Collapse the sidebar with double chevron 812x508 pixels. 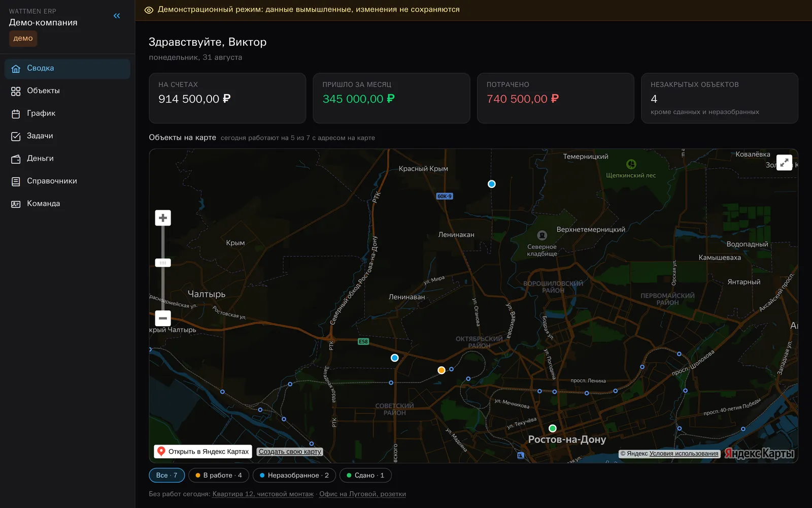117,16
